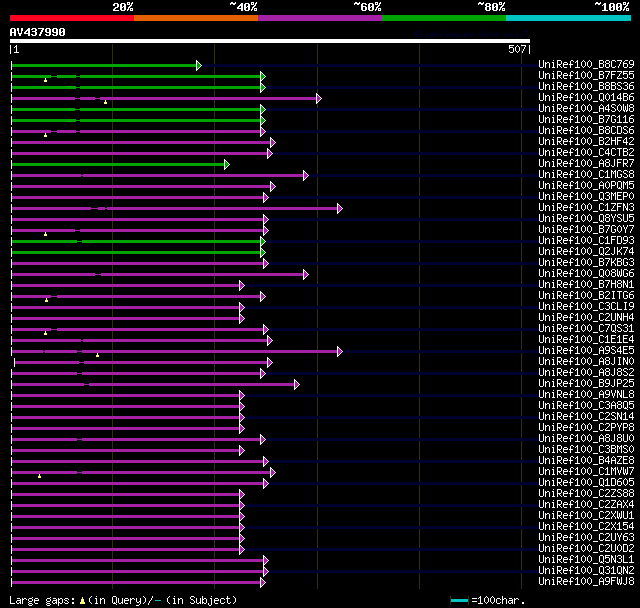Viewport: 640px width, 608px height.
Task: Click the white query sequence ruler bar
Action: point(270,41)
